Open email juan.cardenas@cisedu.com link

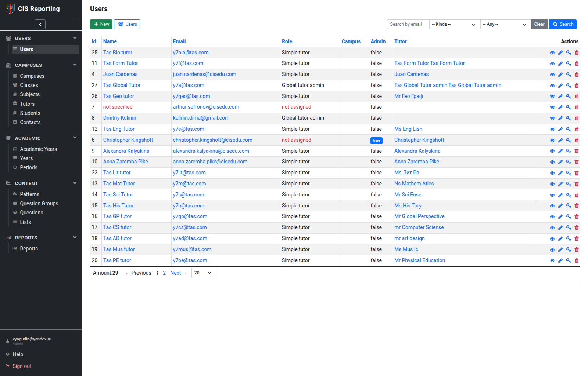[205, 74]
